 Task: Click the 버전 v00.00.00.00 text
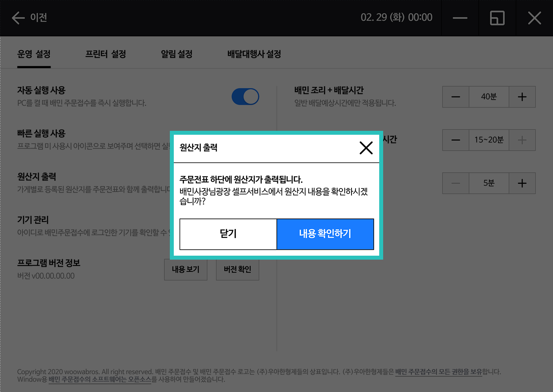(46, 276)
